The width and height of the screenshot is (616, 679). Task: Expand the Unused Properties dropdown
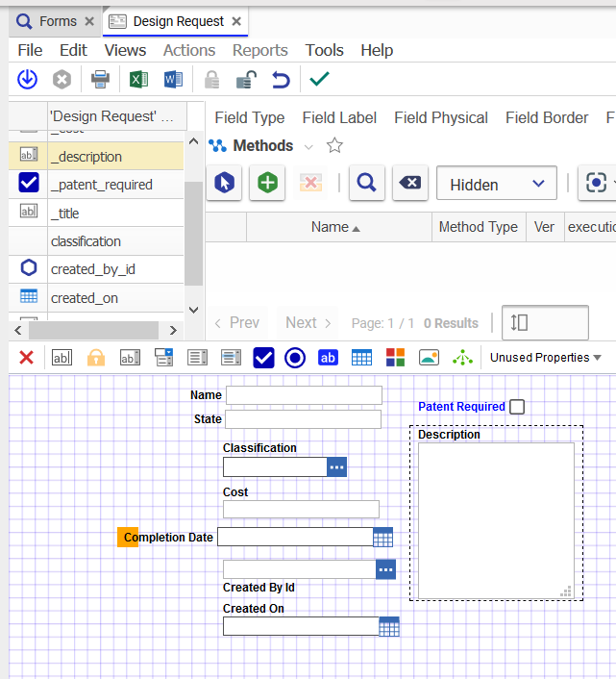(545, 358)
